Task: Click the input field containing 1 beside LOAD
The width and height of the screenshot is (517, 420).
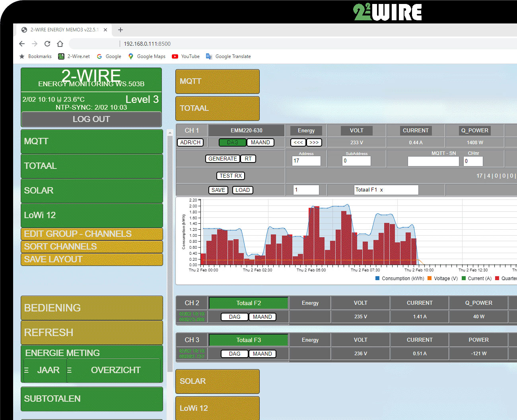Action: [x=306, y=190]
